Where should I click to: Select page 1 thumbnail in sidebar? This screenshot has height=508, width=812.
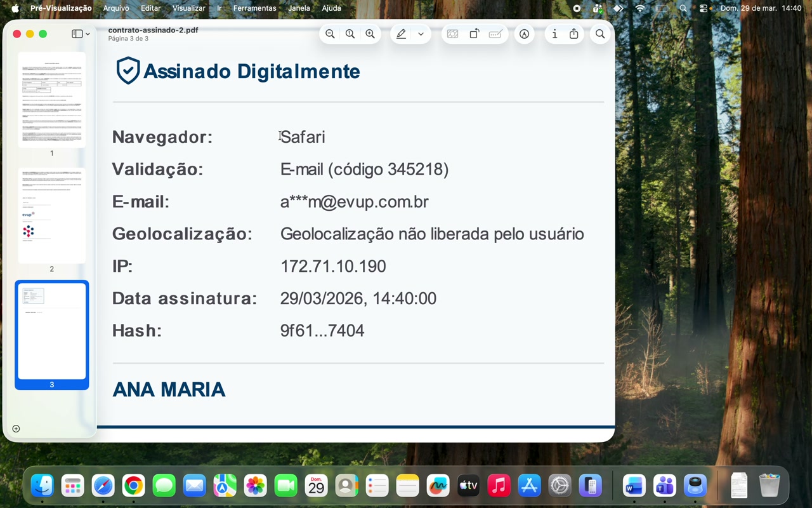52,100
